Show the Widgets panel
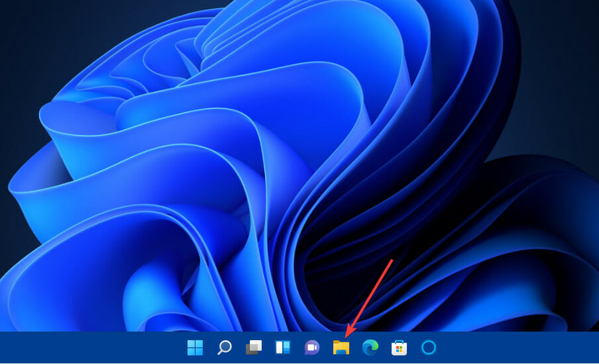 pyautogui.click(x=283, y=347)
